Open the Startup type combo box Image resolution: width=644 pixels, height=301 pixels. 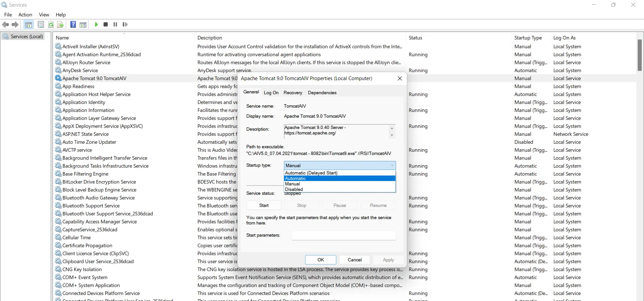point(340,165)
